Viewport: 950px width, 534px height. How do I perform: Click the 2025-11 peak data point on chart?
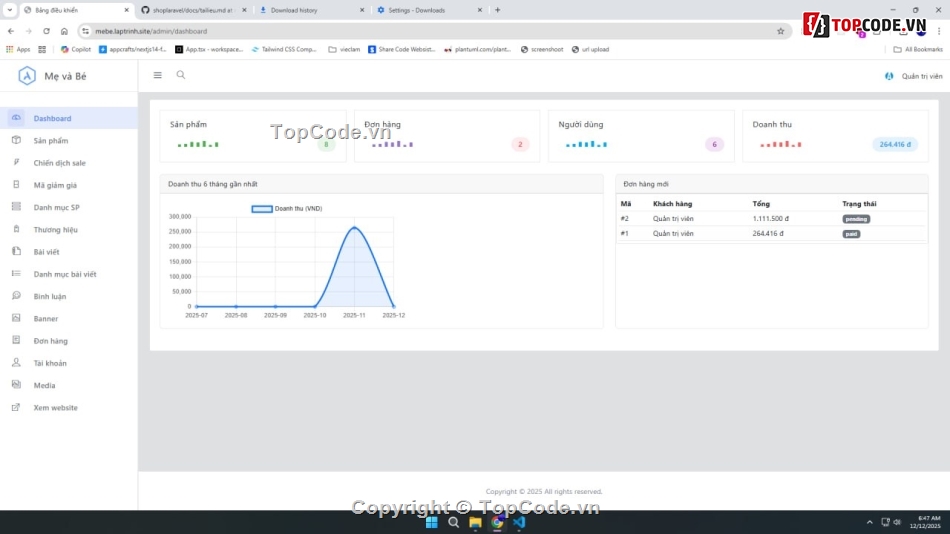click(x=354, y=228)
